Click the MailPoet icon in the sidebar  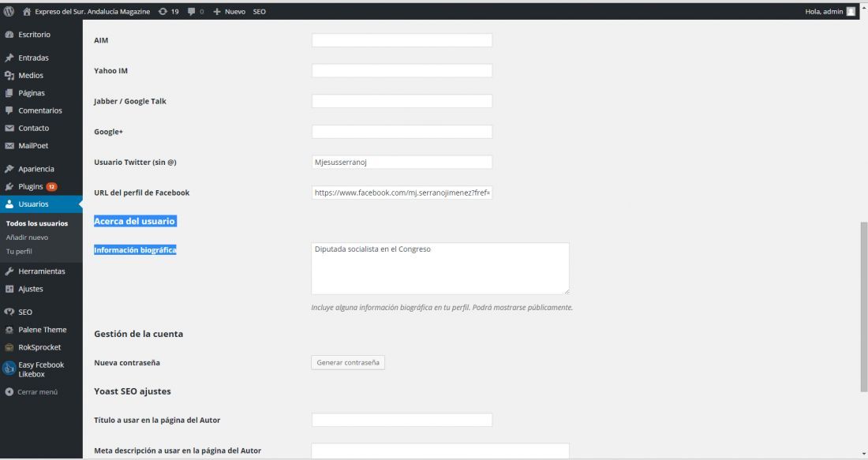9,146
